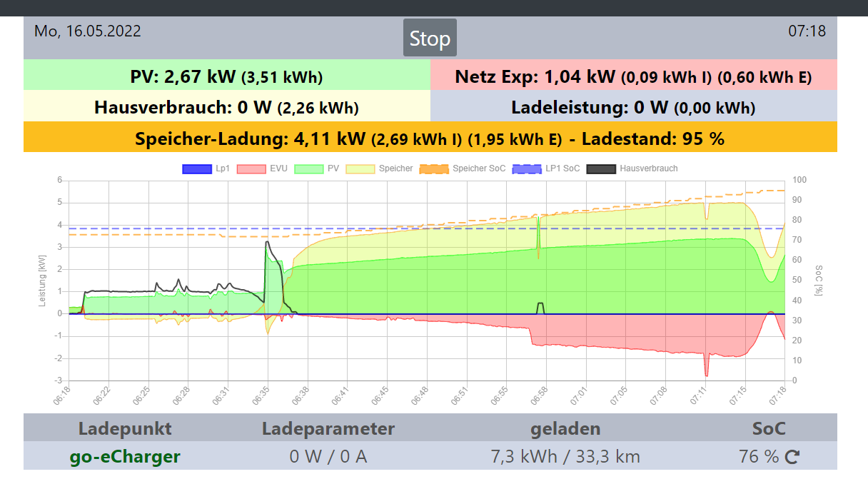Toggle the Lp1 dataset in the legend
This screenshot has width=868, height=499.
pyautogui.click(x=207, y=168)
